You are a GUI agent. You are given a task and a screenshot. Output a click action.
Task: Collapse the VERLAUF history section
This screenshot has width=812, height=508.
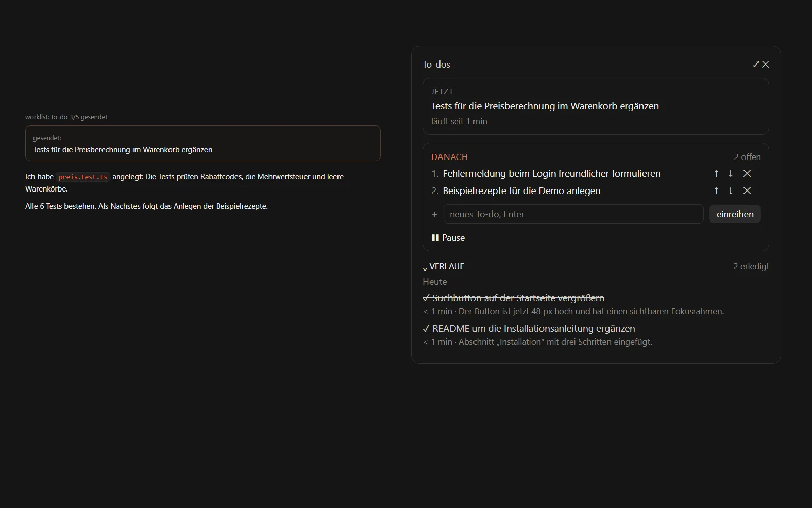pyautogui.click(x=444, y=266)
